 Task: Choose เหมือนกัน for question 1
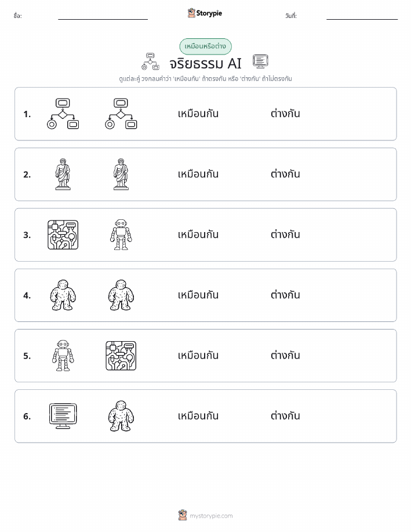pyautogui.click(x=198, y=114)
